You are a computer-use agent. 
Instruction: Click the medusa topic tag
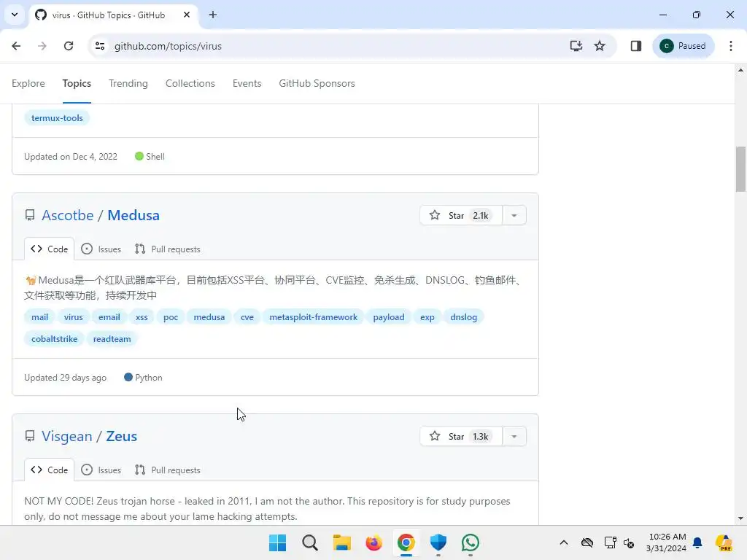209,317
